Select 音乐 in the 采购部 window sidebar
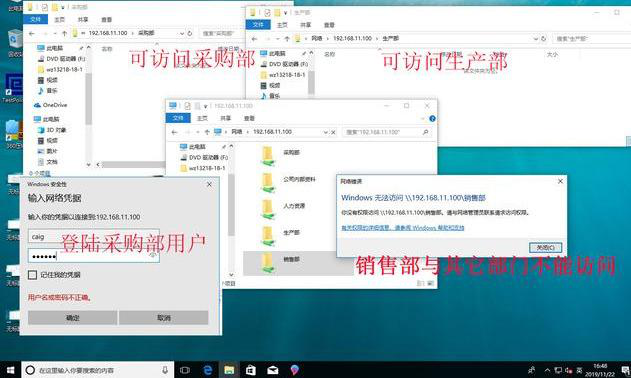The height and width of the screenshot is (378, 631). point(47,91)
